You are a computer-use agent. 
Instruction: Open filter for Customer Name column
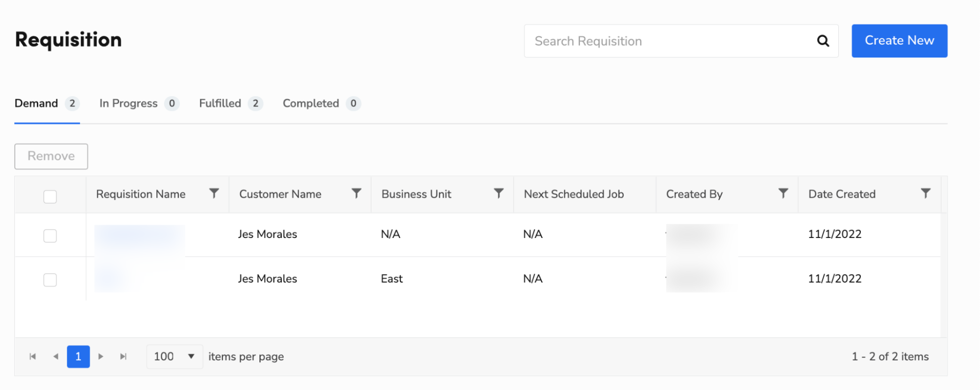click(356, 193)
